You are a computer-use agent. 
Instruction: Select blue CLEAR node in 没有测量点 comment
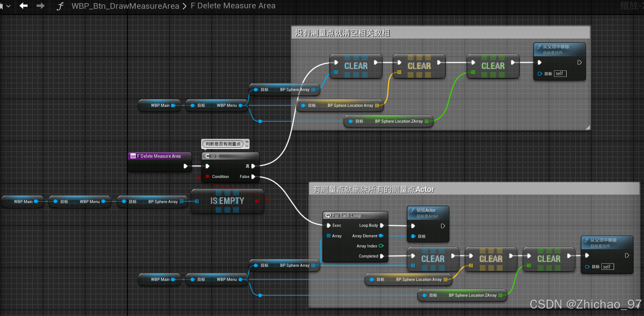click(356, 66)
